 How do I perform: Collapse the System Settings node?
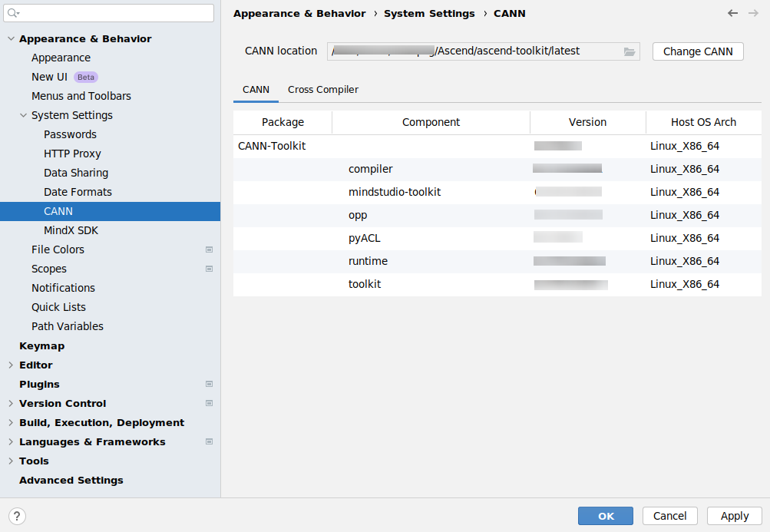23,115
